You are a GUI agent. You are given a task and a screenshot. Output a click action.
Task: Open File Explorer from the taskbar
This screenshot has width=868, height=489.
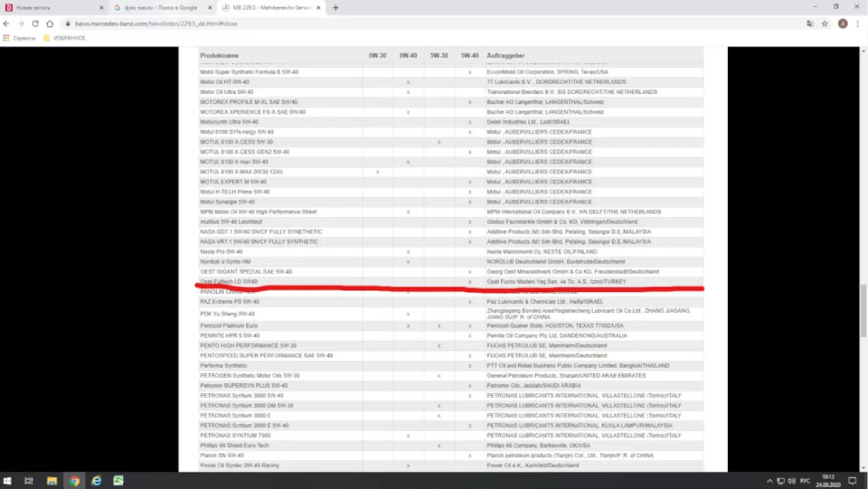point(52,481)
